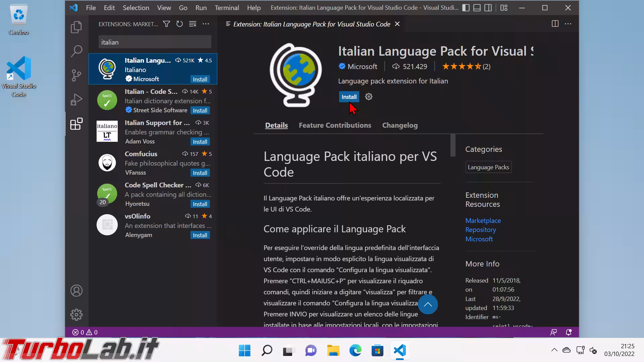Image resolution: width=644 pixels, height=362 pixels.
Task: Toggle bottom panel layout button
Action: (477, 8)
